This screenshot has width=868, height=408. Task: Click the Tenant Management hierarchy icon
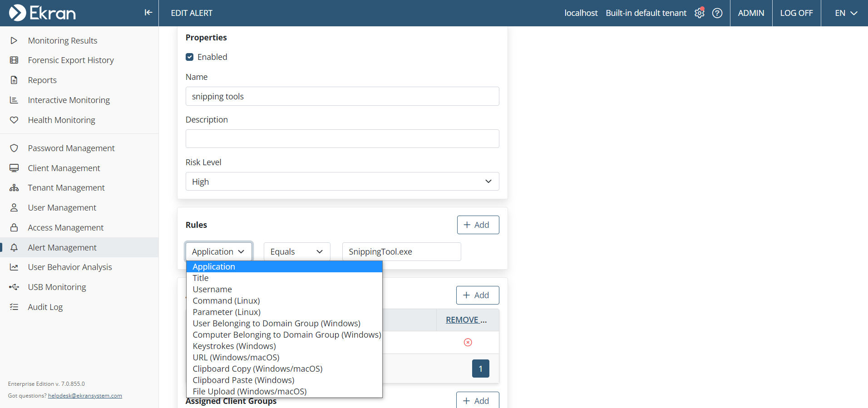14,187
